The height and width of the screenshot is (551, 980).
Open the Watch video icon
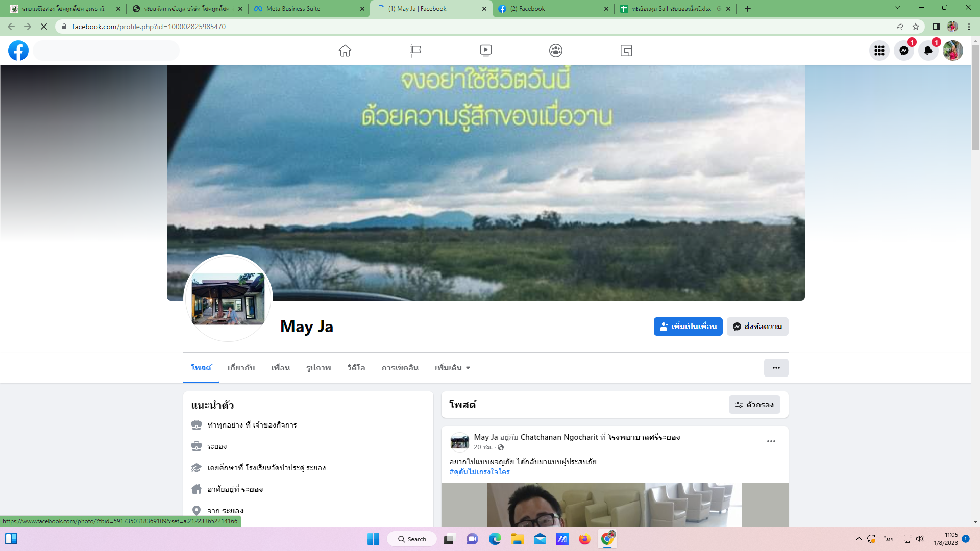tap(486, 51)
